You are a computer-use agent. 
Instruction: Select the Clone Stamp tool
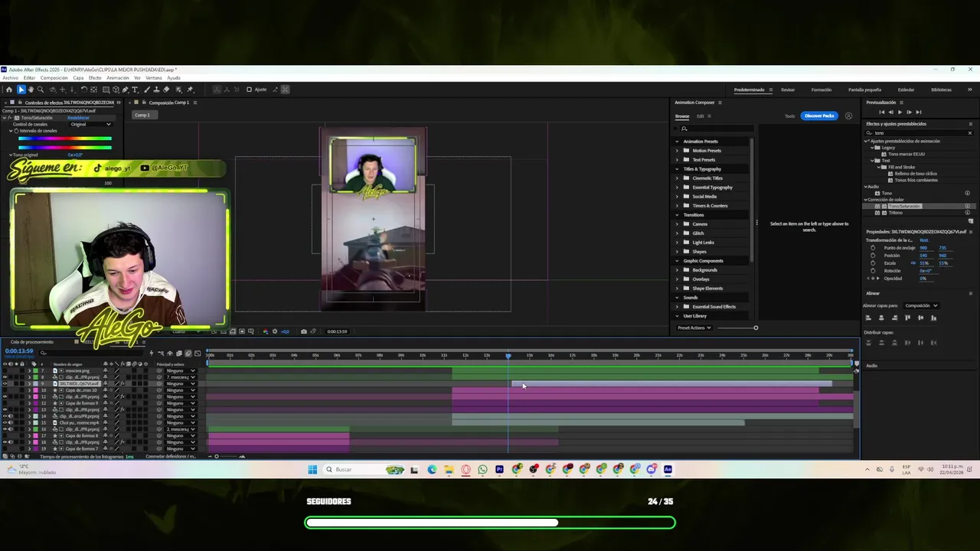[157, 90]
